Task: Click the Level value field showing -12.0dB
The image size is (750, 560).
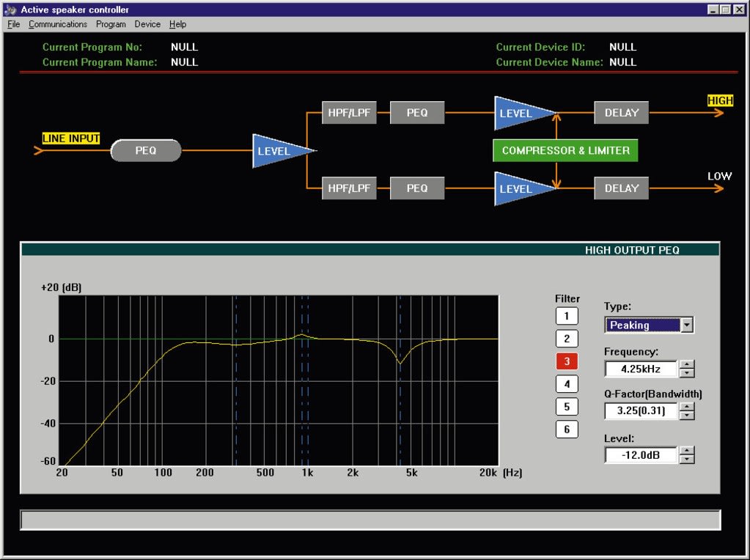Action: click(641, 455)
